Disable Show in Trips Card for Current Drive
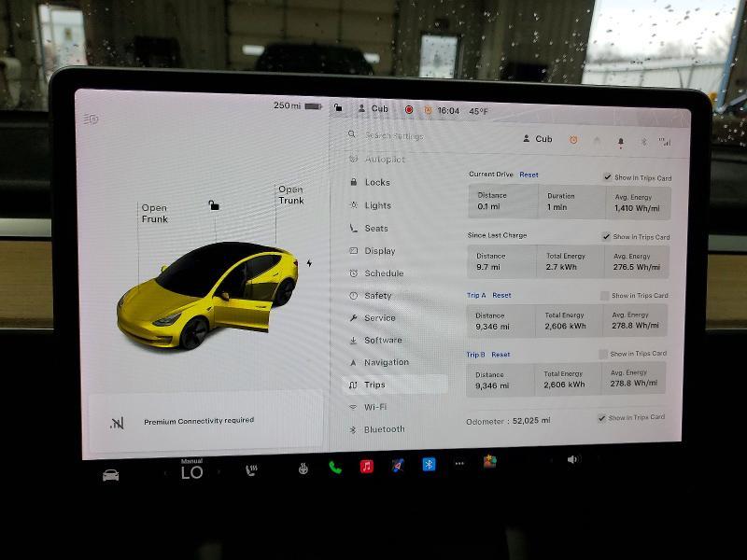The width and height of the screenshot is (747, 560). tap(607, 176)
